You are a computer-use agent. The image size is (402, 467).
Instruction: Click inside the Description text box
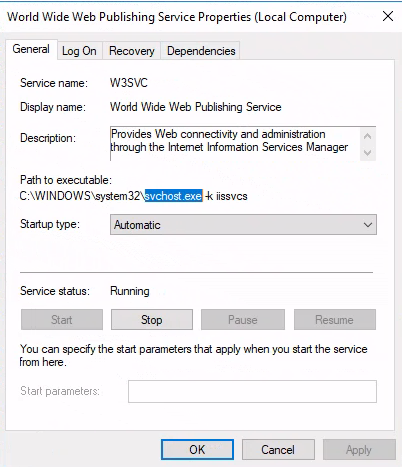point(235,144)
